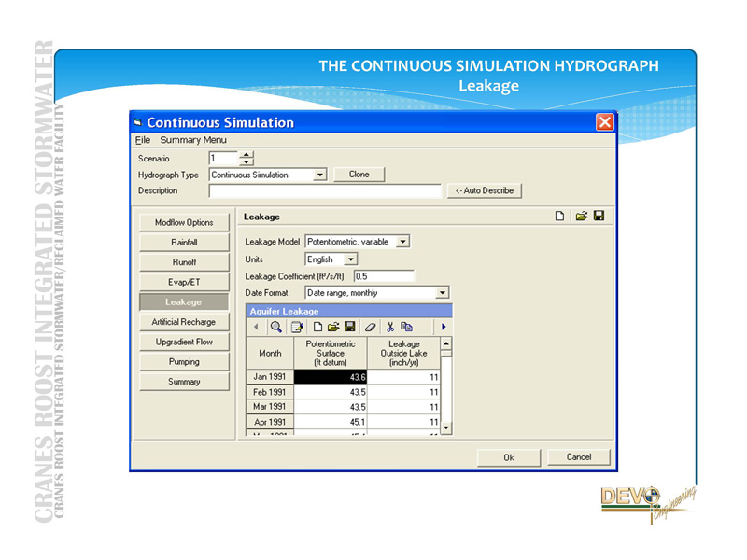Click the new document icon in Leakage header

(560, 216)
